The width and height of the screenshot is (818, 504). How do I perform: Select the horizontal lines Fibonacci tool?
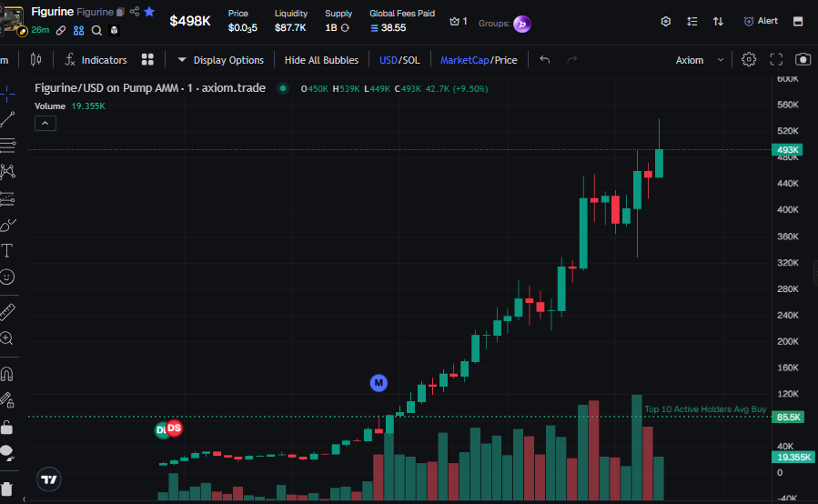click(7, 146)
